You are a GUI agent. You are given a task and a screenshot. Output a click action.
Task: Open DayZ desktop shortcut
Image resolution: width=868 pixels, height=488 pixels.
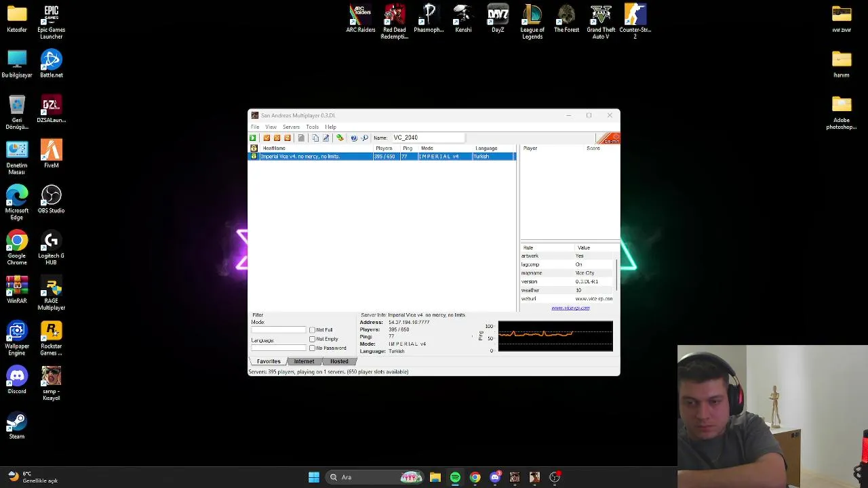point(498,20)
